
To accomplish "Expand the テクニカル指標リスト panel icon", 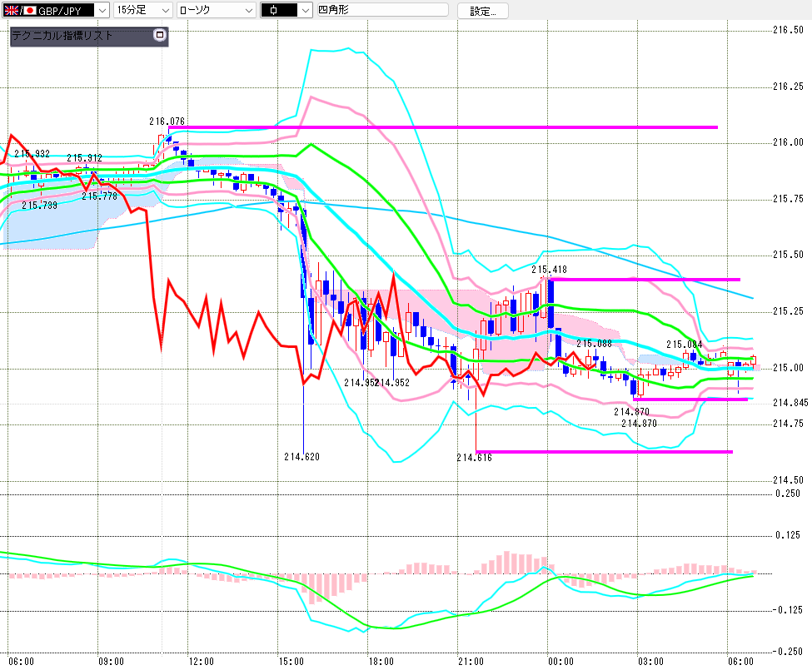I will coord(160,35).
